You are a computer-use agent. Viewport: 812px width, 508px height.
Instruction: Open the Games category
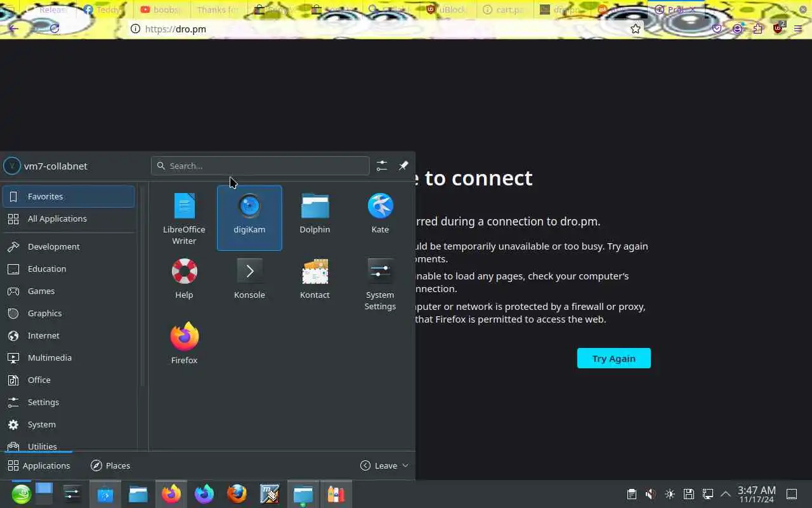69,291
